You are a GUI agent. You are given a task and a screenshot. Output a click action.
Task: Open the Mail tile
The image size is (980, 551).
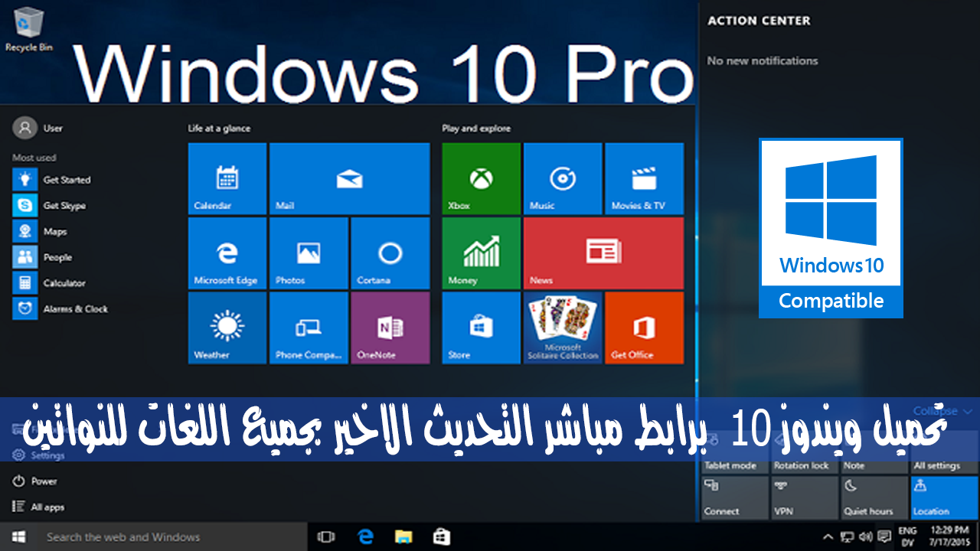pyautogui.click(x=349, y=178)
